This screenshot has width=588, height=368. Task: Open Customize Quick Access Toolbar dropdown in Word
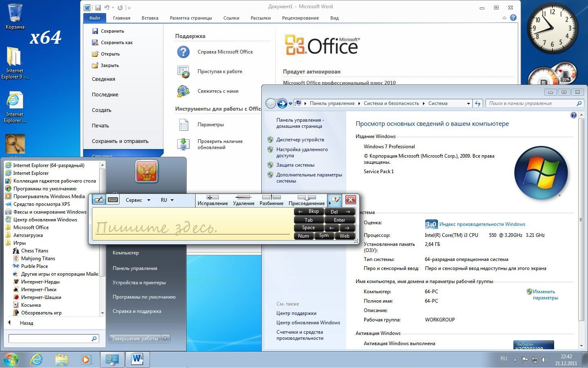tap(129, 8)
